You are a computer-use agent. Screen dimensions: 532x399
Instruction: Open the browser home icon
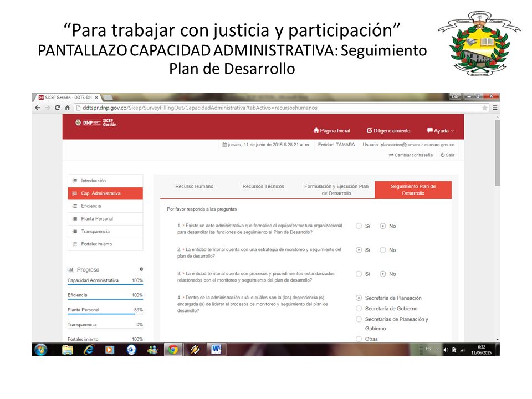[67, 108]
